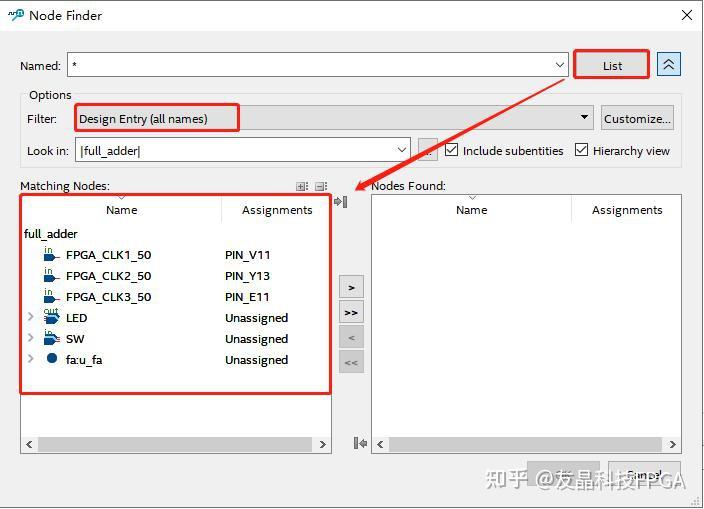The image size is (704, 509).
Task: Click the expand all nodes icon
Action: (302, 186)
